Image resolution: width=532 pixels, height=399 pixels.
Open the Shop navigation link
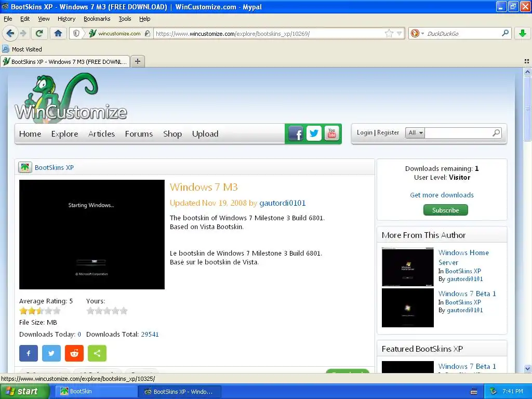click(x=172, y=134)
